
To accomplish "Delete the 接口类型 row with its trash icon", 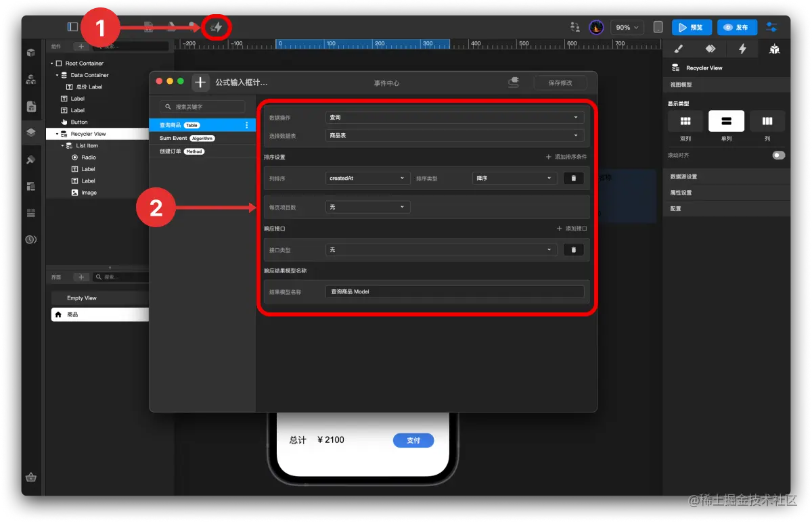I will [x=573, y=250].
